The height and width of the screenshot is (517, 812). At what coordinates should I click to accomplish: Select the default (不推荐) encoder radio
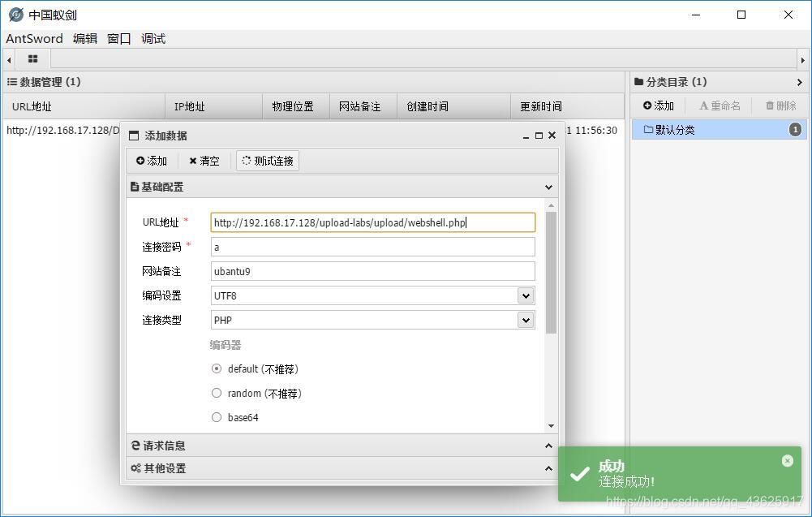(x=217, y=368)
